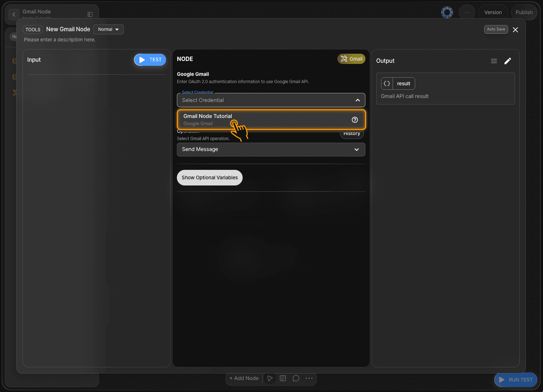Click the result braces icon

387,83
